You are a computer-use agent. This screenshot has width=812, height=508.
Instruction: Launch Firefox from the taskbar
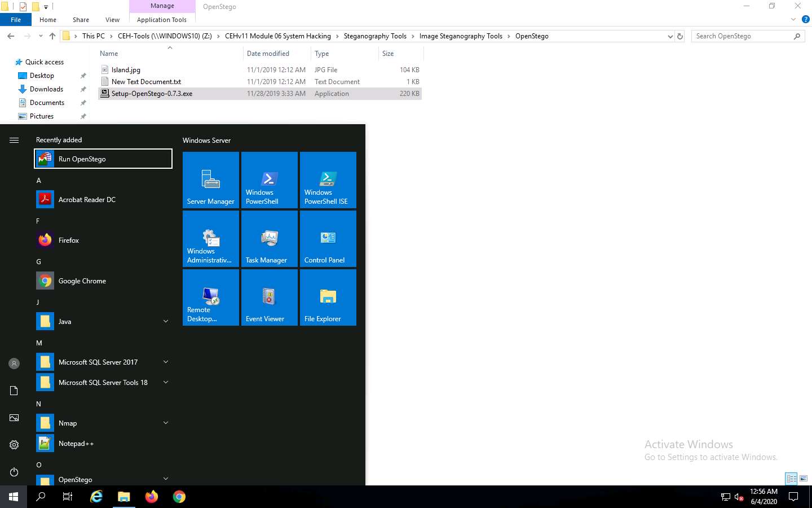tap(152, 497)
